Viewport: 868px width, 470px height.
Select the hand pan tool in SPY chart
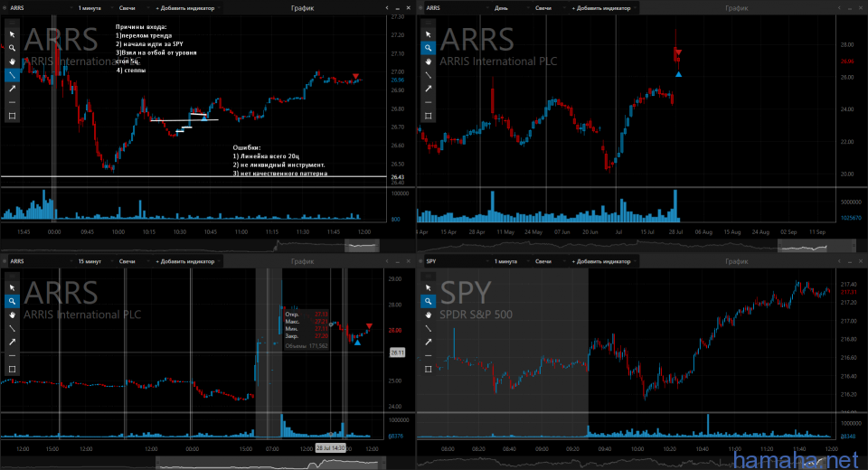pyautogui.click(x=428, y=315)
